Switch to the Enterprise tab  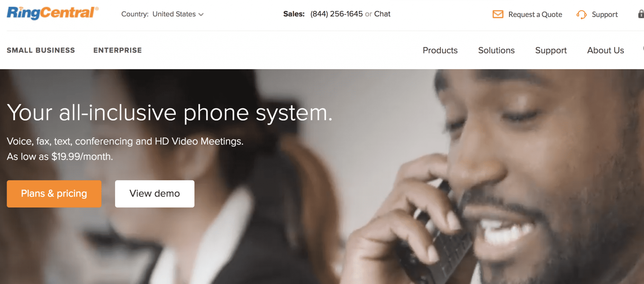(x=118, y=50)
